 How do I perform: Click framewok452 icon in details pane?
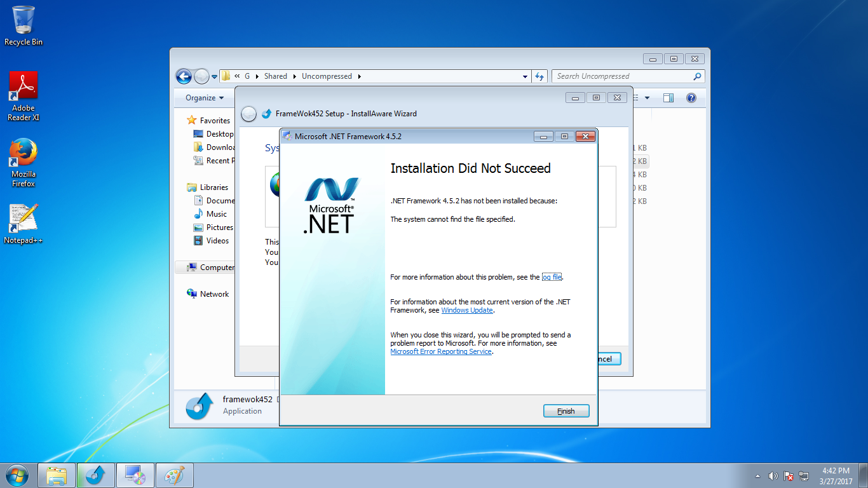200,406
